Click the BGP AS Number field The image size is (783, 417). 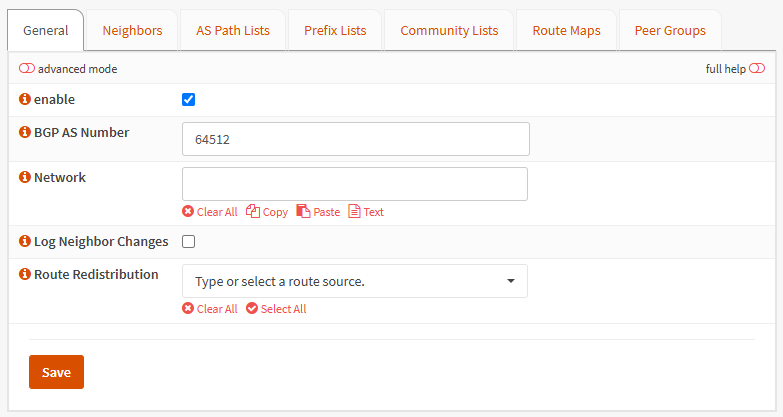(356, 139)
